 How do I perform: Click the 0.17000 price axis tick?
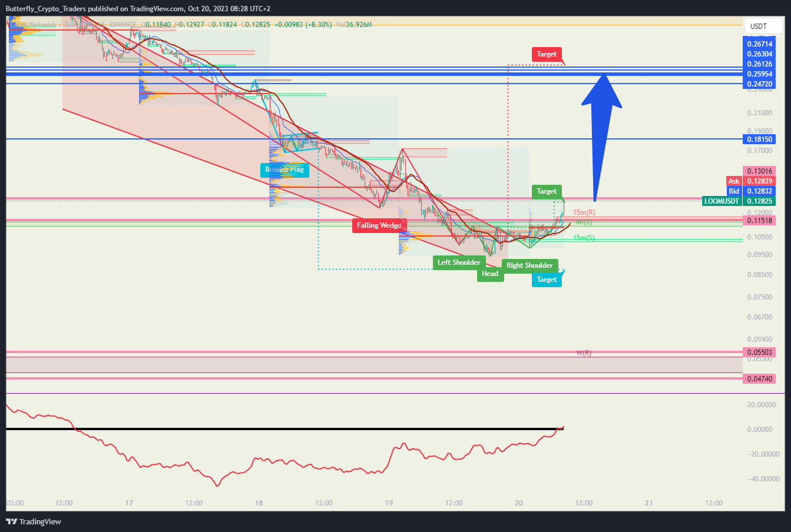tap(760, 151)
